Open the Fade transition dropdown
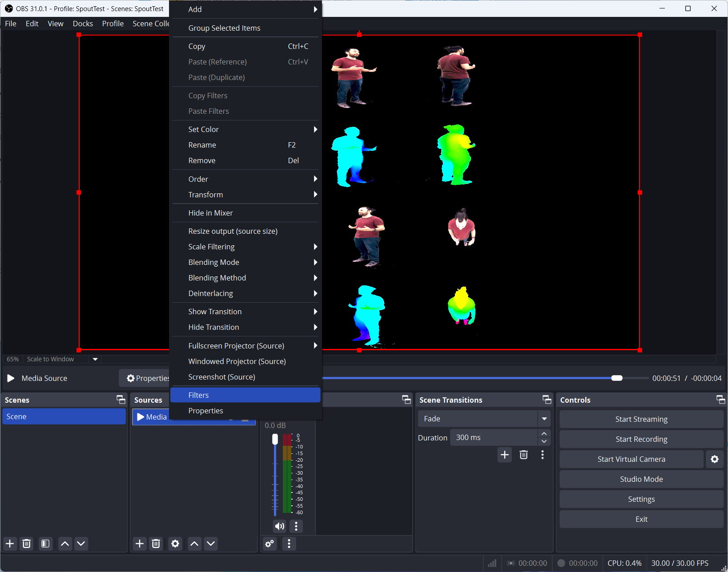728x572 pixels. (x=544, y=419)
